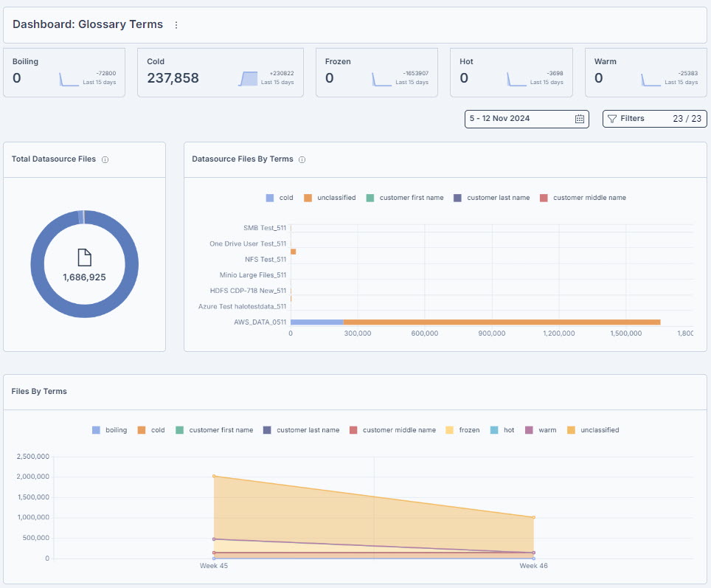Toggle the unclassified series in the bar chart legend
This screenshot has height=588, width=711.
330,198
